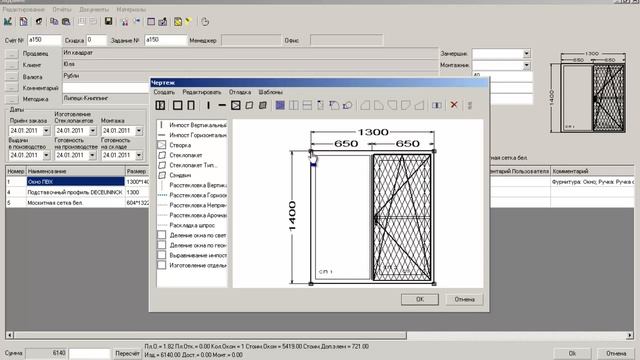This screenshot has width=640, height=360.
Task: Click the vertical glazing division icon
Action: [293, 105]
